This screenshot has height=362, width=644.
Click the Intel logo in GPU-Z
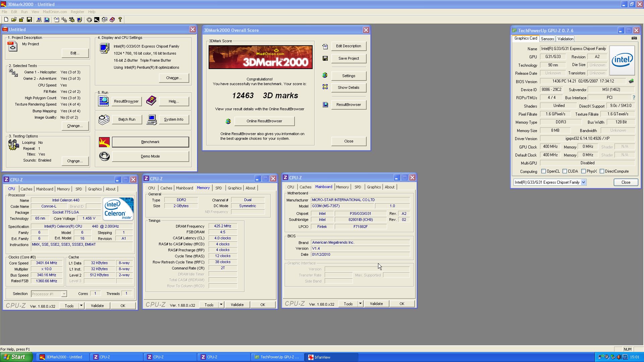click(x=622, y=60)
